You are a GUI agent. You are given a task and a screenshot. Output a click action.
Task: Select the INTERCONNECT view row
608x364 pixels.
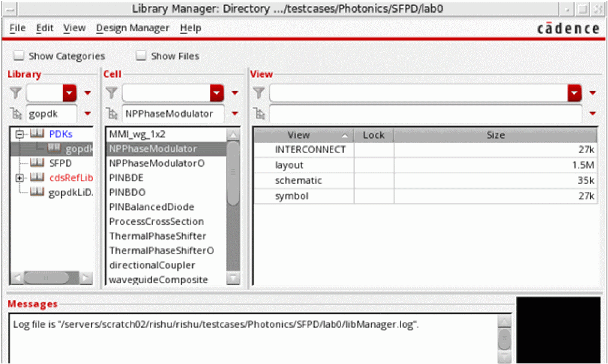click(425, 150)
